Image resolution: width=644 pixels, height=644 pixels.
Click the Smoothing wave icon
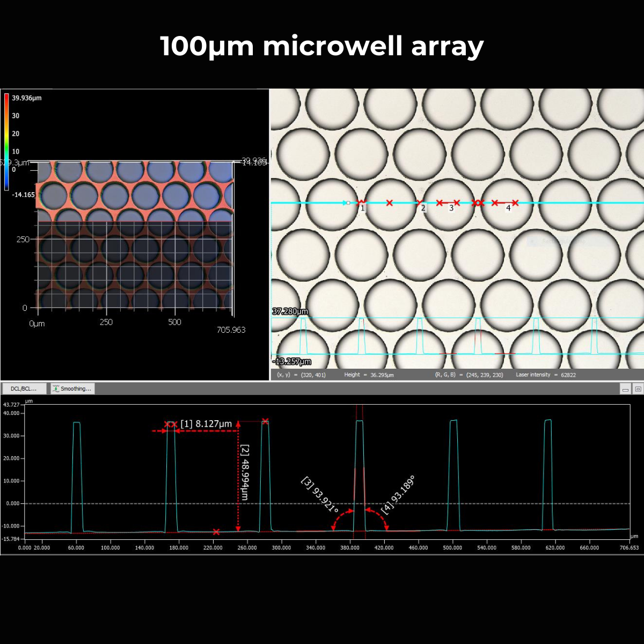[x=56, y=389]
